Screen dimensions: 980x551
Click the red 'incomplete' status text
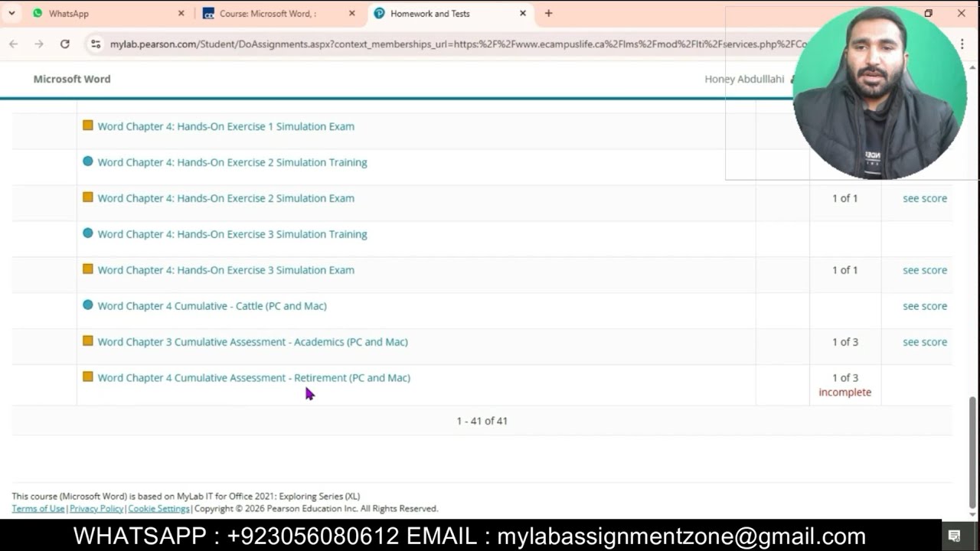[845, 393]
